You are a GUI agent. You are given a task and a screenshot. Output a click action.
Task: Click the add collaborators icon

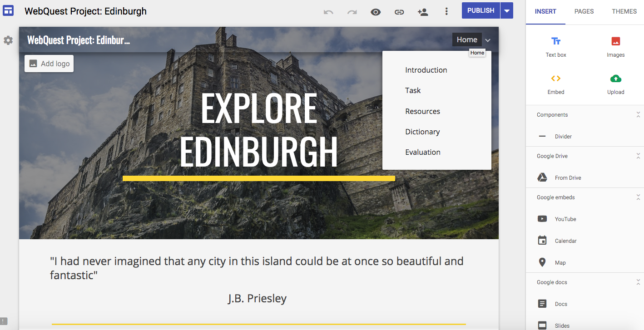pyautogui.click(x=423, y=12)
